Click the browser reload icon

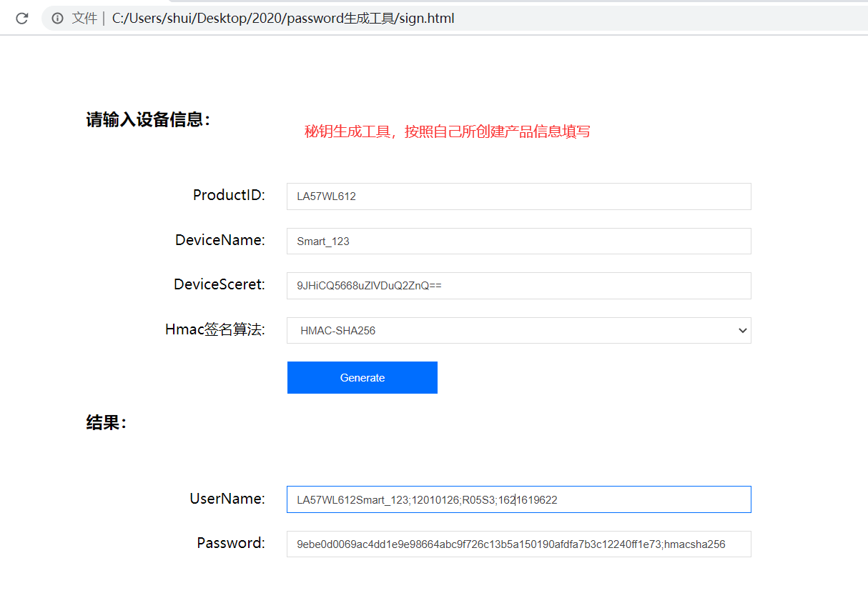pyautogui.click(x=22, y=18)
